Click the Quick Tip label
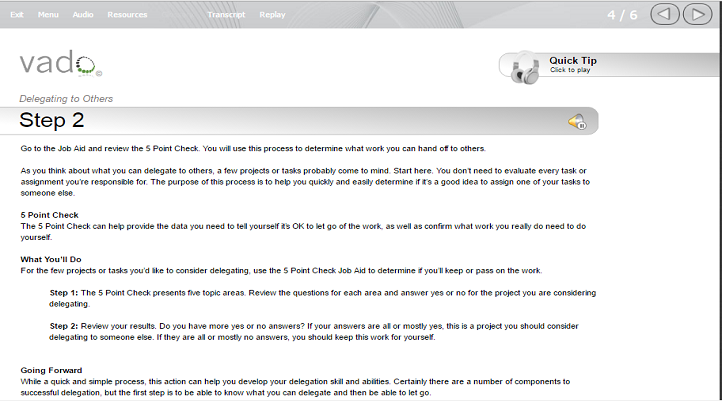The height and width of the screenshot is (405, 722). pyautogui.click(x=573, y=60)
